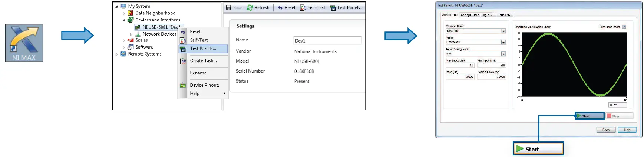
Task: Click the Test Panels icon in context menu
Action: point(183,49)
